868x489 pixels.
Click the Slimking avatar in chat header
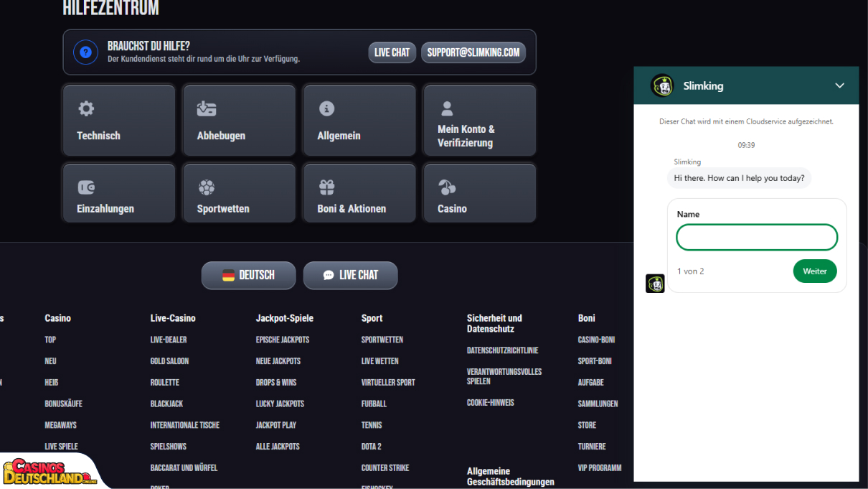click(x=662, y=85)
